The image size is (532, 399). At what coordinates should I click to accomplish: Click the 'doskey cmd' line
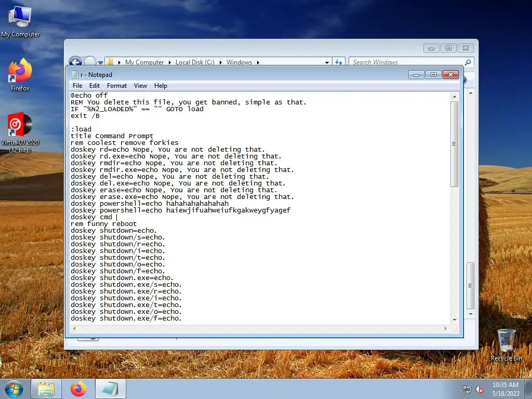(x=91, y=217)
